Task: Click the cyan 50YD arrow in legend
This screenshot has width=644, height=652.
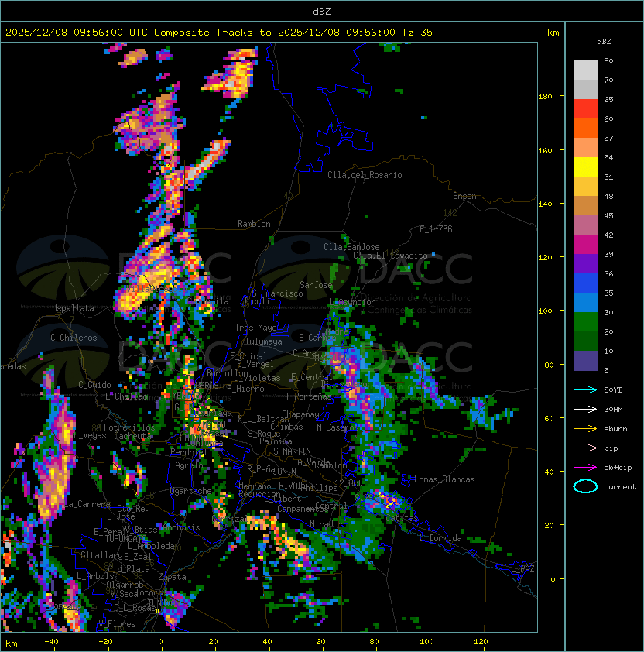Action: pyautogui.click(x=585, y=389)
